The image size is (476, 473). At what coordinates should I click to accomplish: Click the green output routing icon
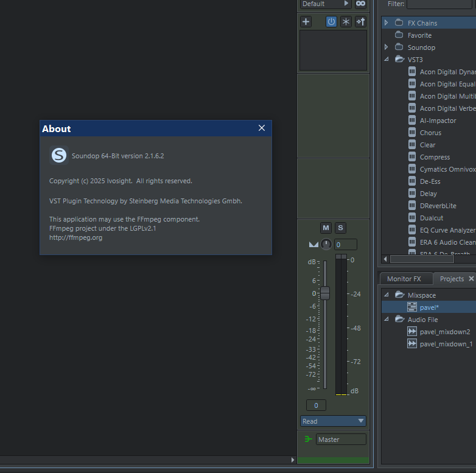click(308, 439)
